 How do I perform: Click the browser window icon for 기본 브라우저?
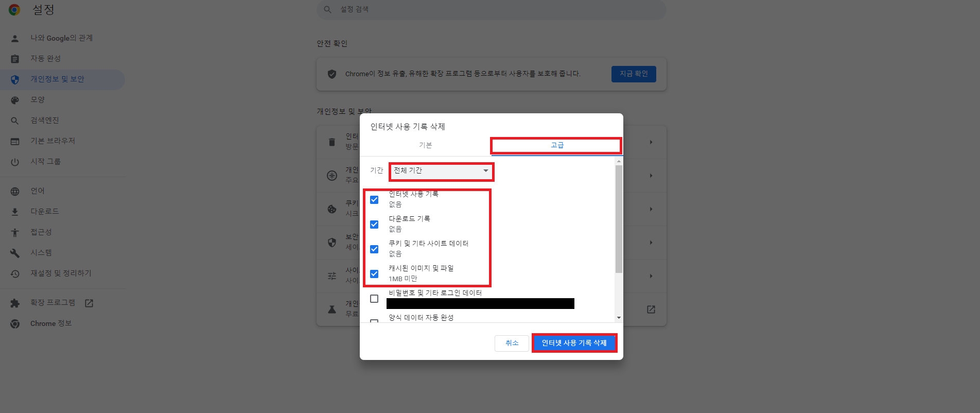tap(15, 141)
